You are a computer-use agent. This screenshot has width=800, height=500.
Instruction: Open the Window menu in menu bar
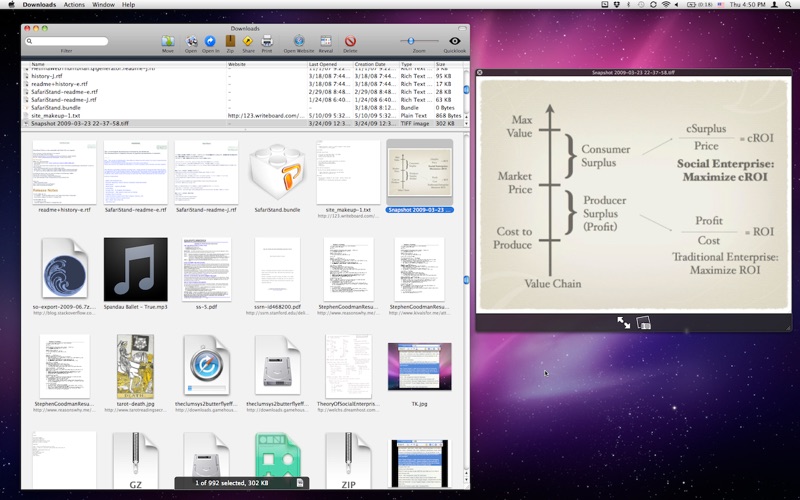[103, 5]
